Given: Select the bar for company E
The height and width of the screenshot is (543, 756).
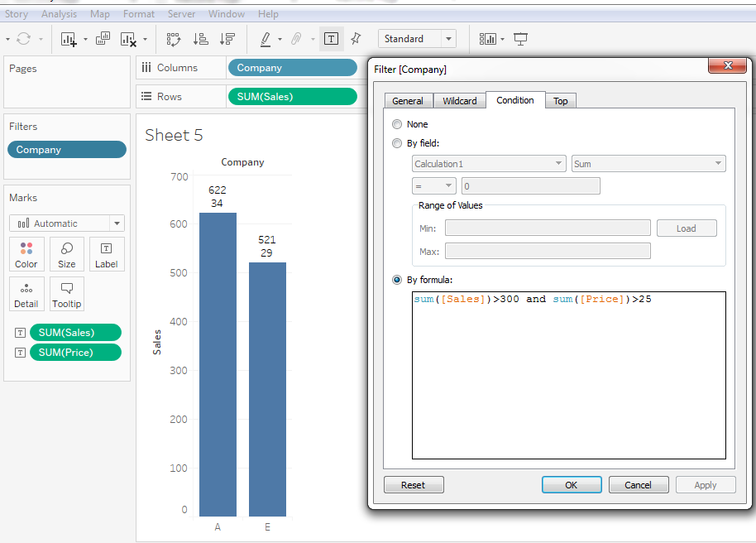Looking at the screenshot, I should [x=268, y=390].
